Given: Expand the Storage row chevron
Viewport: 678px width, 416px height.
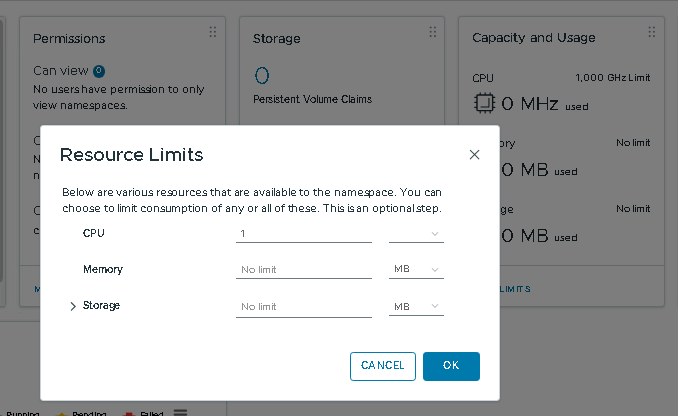Looking at the screenshot, I should [x=73, y=306].
